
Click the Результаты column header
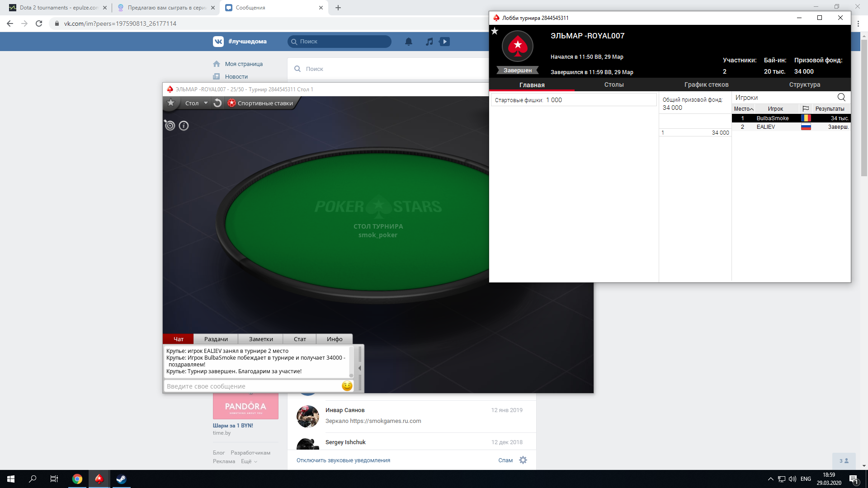coord(830,109)
